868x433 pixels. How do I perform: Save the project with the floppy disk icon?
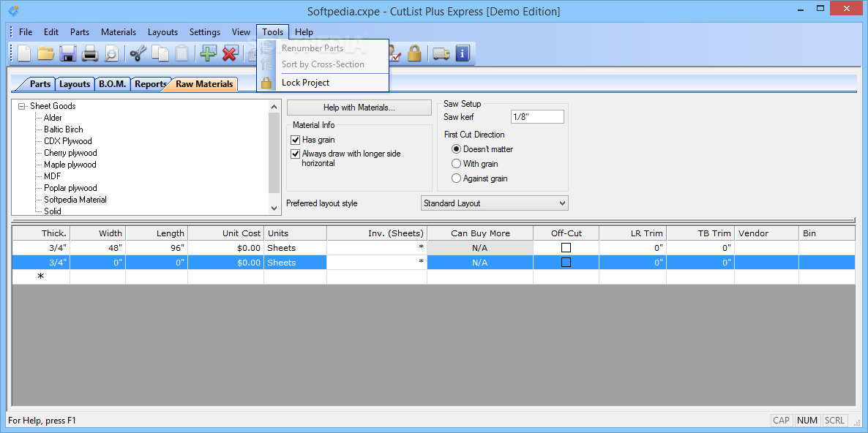(x=67, y=53)
